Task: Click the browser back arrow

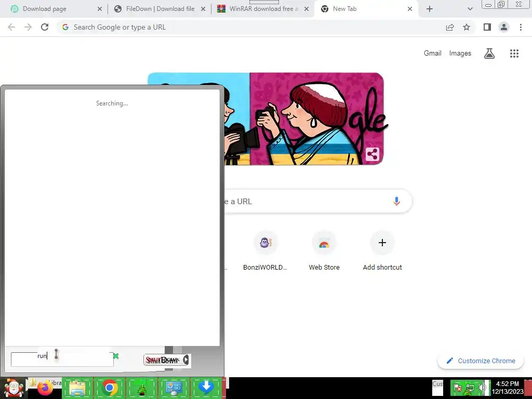Action: 11,27
